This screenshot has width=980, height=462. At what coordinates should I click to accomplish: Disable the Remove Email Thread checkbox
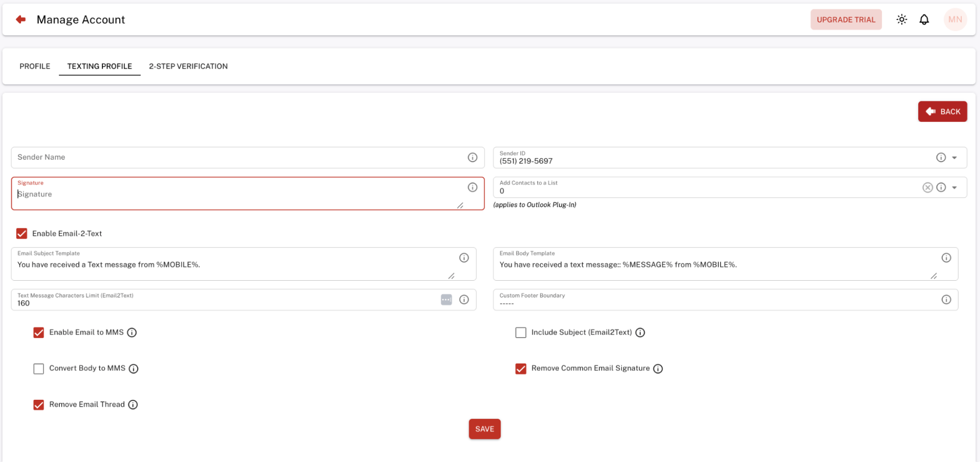click(x=39, y=405)
